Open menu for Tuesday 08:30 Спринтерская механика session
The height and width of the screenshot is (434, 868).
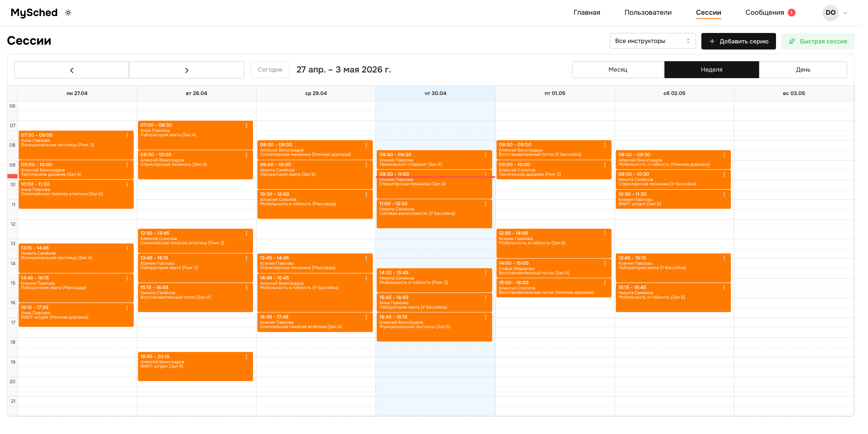(x=246, y=155)
